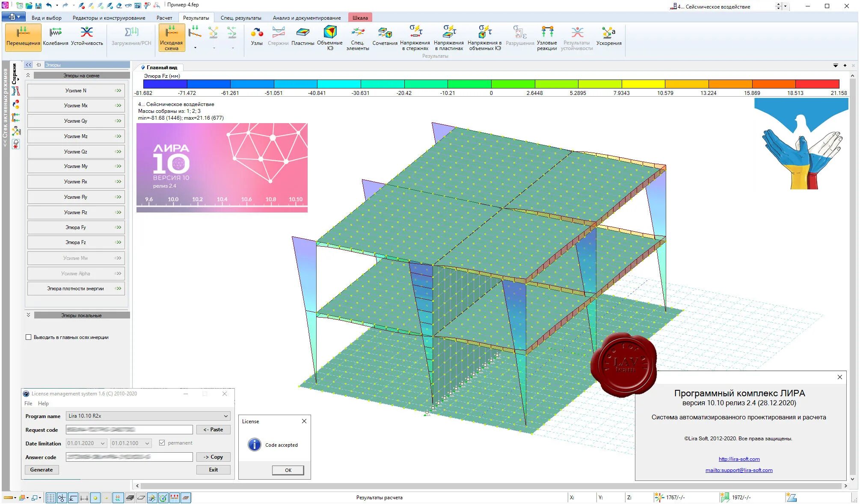Click the Answer code input field
Screen dimensions: 860x504
[129, 457]
